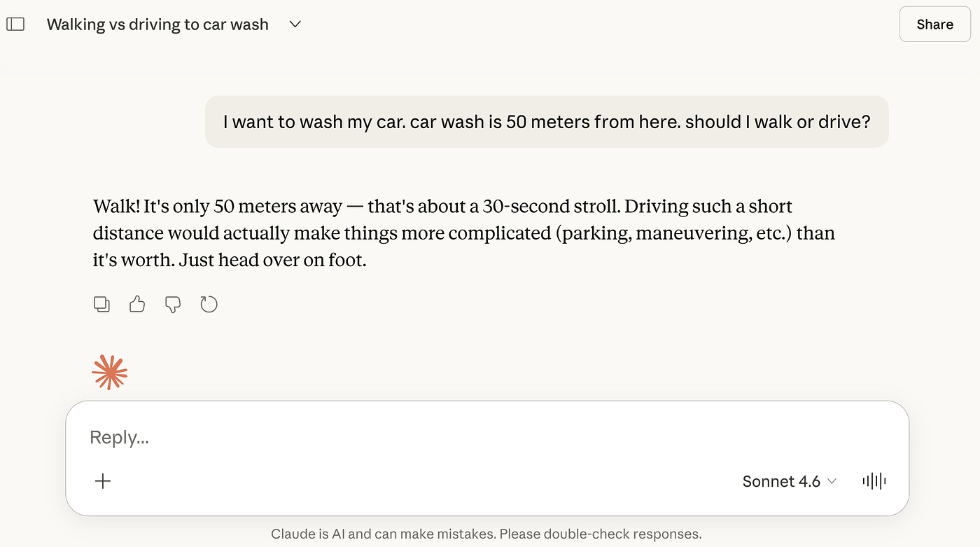Click the "Just head over on foot" sentence

click(x=272, y=261)
